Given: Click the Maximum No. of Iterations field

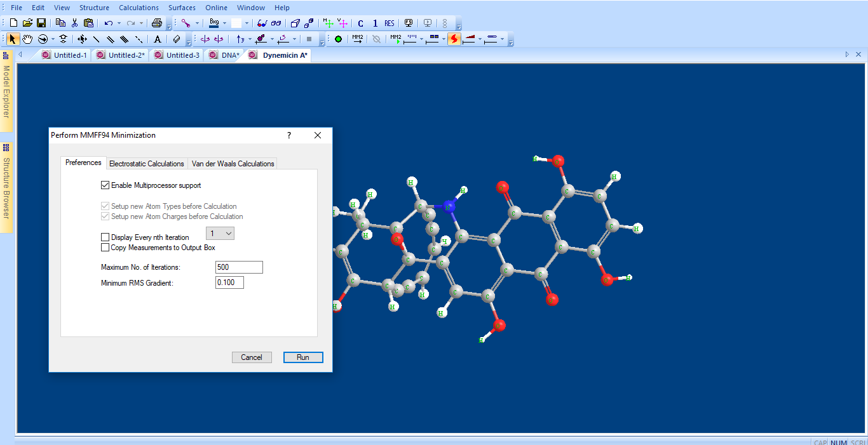Looking at the screenshot, I should (239, 267).
